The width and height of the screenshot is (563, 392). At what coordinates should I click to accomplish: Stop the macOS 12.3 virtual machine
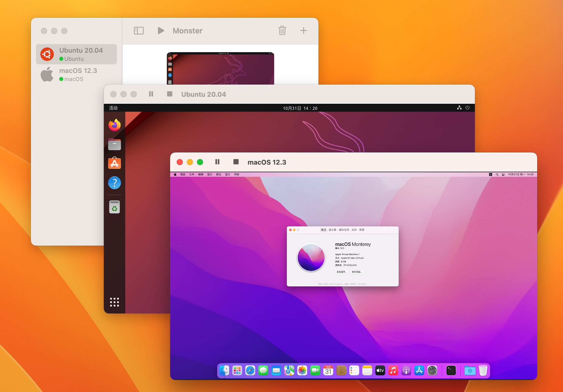236,162
